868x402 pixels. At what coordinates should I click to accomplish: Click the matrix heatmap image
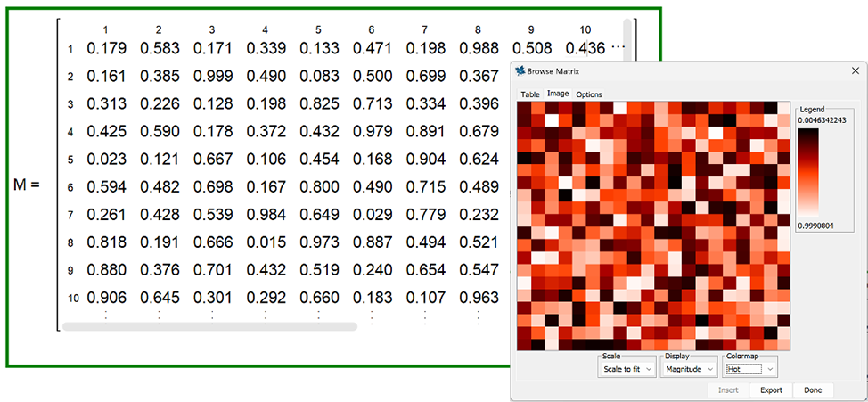click(652, 226)
